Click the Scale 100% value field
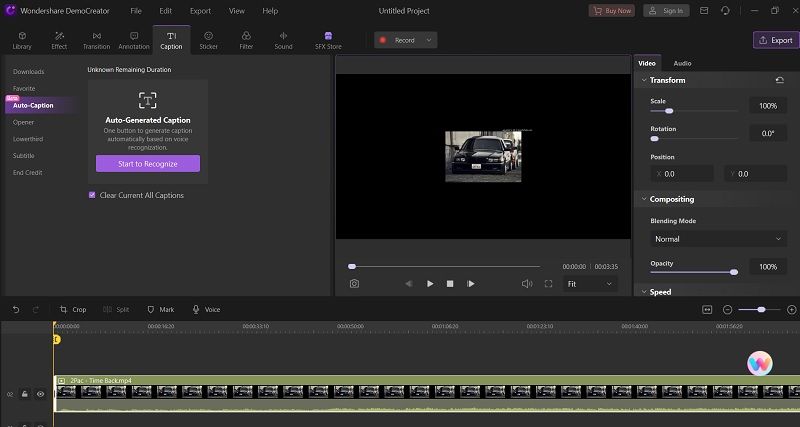This screenshot has height=427, width=800. [x=768, y=106]
